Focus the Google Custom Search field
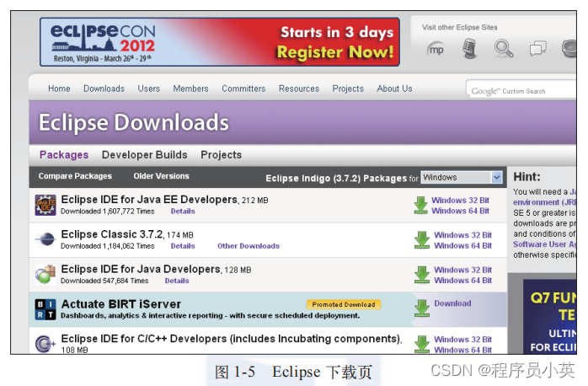Screen dimensions: 588x386 click(521, 90)
